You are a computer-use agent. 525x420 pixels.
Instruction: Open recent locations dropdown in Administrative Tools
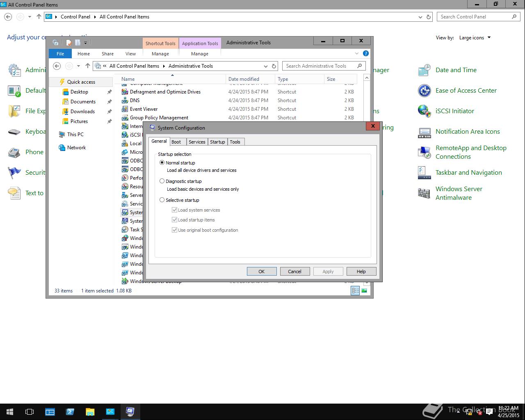click(x=78, y=66)
